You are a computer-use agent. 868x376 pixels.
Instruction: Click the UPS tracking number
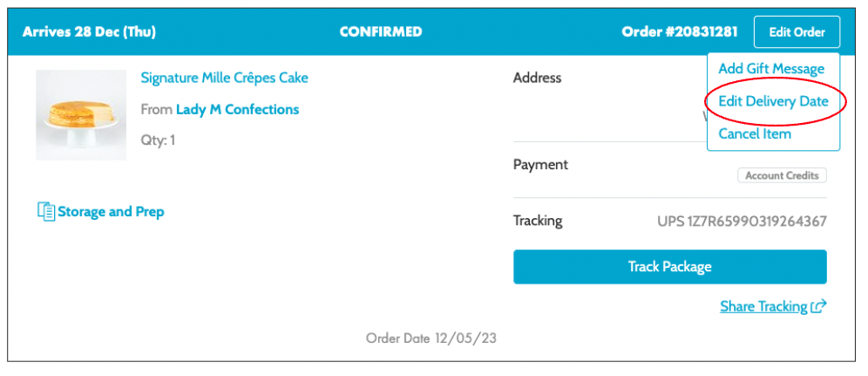[742, 221]
